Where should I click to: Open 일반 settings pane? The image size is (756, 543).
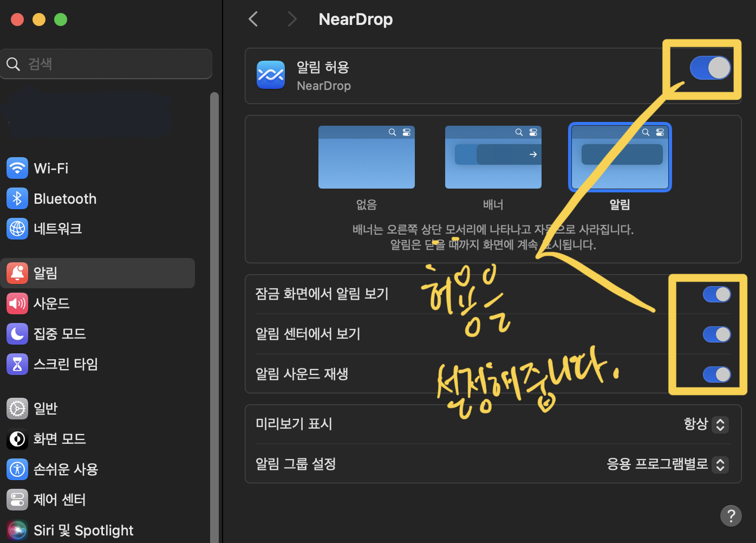pyautogui.click(x=97, y=409)
